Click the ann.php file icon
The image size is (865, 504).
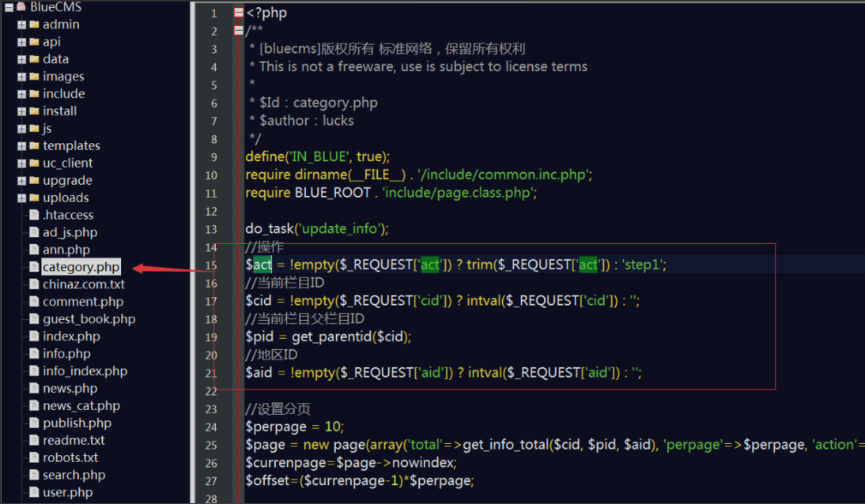click(34, 250)
